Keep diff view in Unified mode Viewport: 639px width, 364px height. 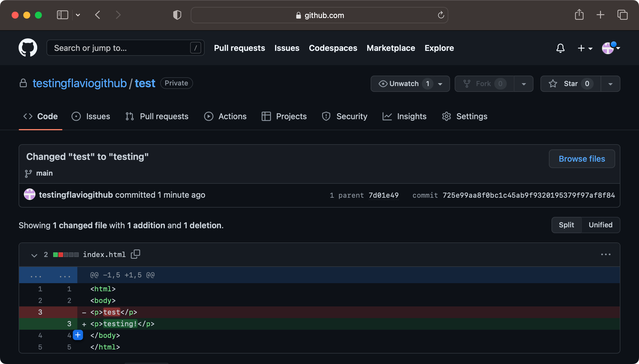(601, 225)
